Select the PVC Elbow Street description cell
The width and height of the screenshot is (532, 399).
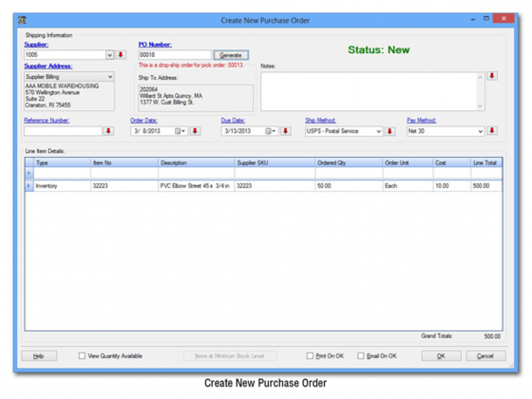pos(196,186)
